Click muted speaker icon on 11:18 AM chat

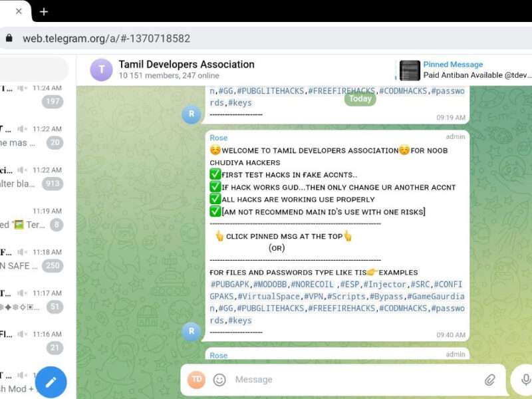tap(22, 252)
